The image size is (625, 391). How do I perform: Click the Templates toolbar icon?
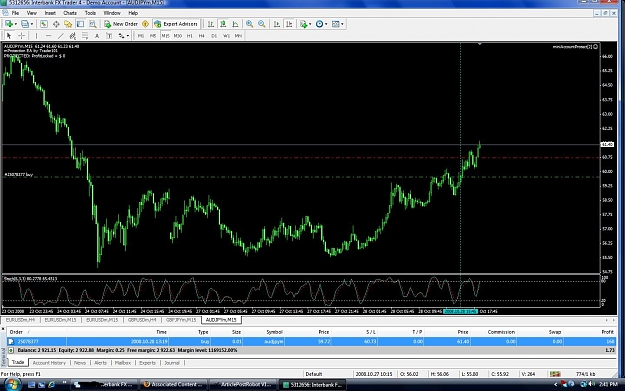click(x=336, y=24)
